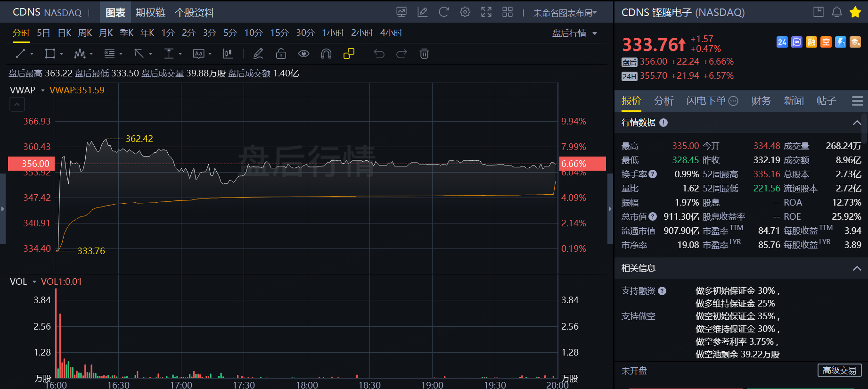The height and width of the screenshot is (389, 868).
Task: Select the 4小时 timeframe
Action: (391, 33)
